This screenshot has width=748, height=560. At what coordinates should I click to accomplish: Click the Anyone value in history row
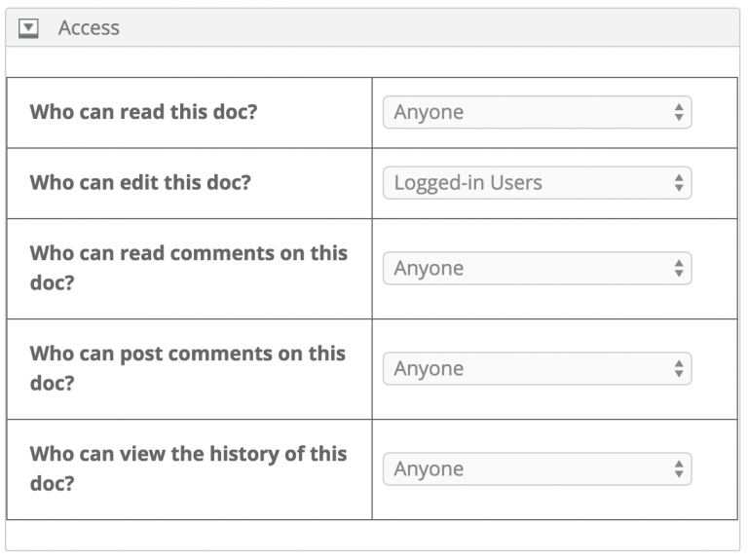point(429,468)
